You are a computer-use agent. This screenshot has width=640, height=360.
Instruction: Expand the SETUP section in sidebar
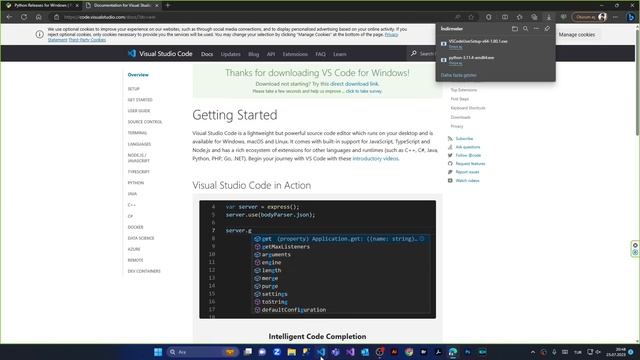point(133,89)
